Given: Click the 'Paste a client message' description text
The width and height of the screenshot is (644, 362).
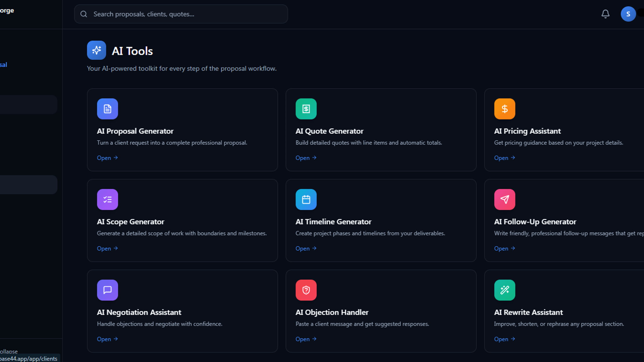Looking at the screenshot, I should tap(362, 324).
